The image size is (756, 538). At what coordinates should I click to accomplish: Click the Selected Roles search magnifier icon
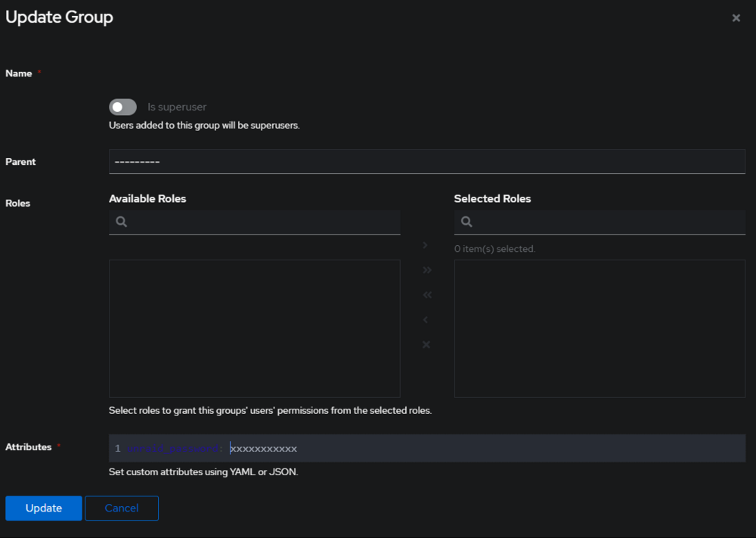tap(466, 222)
